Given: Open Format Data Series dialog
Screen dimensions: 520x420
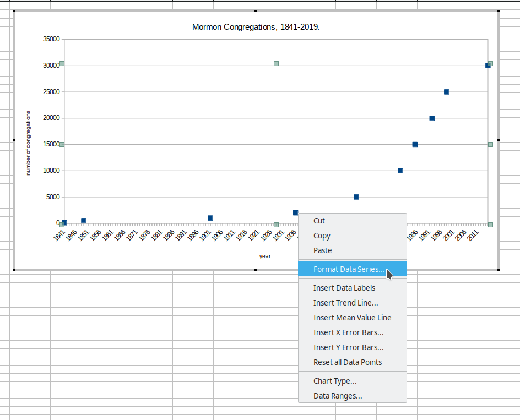Looking at the screenshot, I should pyautogui.click(x=352, y=269).
